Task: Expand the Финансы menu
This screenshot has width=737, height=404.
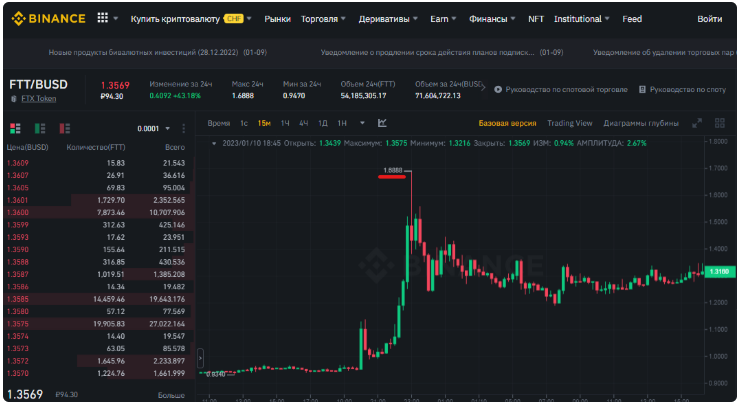Action: 492,19
